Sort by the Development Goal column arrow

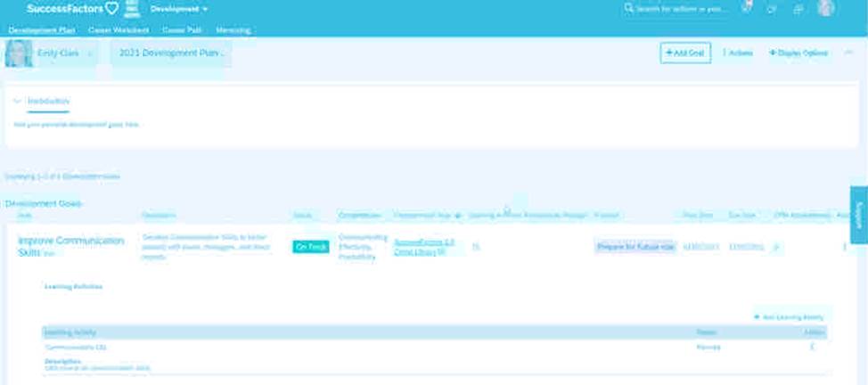click(458, 216)
